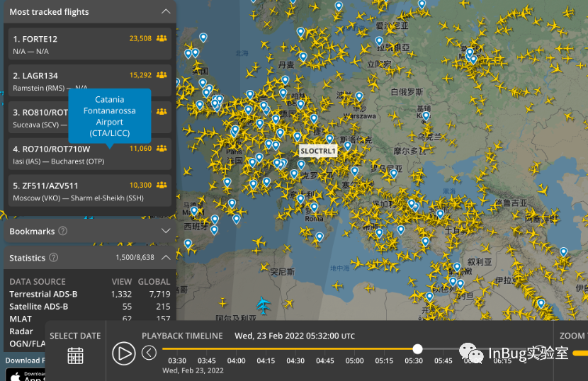Click the white playback timeline slider handle

point(417,349)
